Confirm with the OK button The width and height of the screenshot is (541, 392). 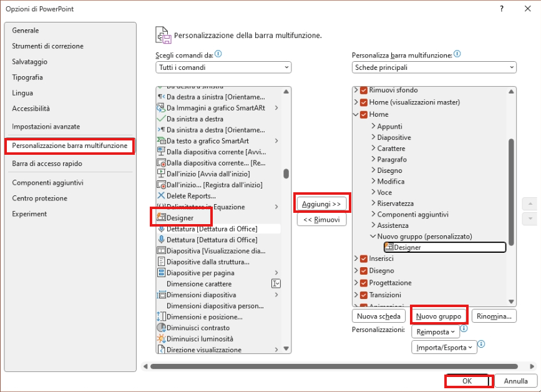click(x=467, y=381)
